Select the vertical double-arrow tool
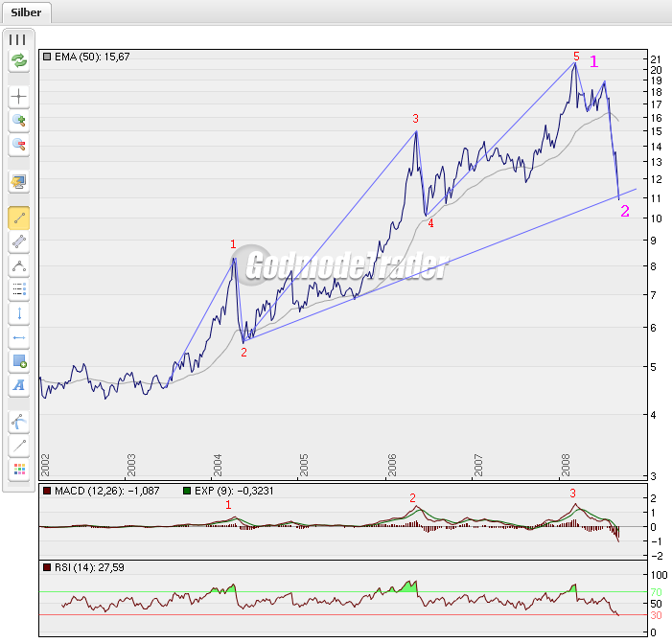 pos(18,313)
